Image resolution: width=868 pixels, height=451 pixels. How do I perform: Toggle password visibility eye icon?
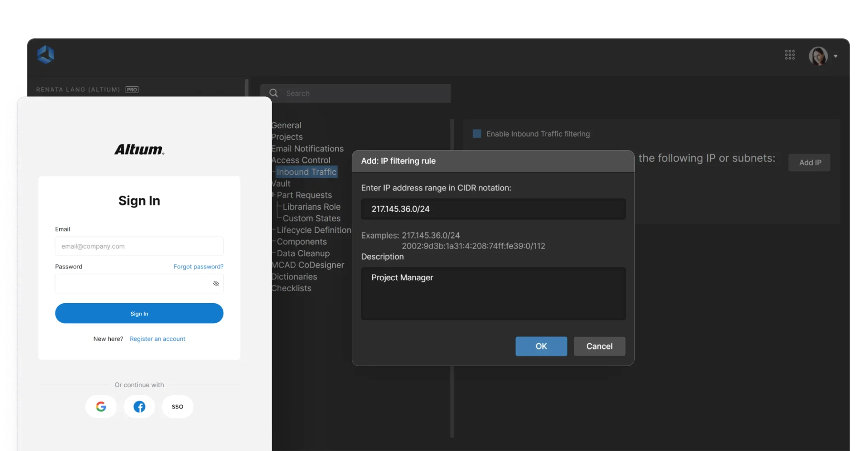216,284
